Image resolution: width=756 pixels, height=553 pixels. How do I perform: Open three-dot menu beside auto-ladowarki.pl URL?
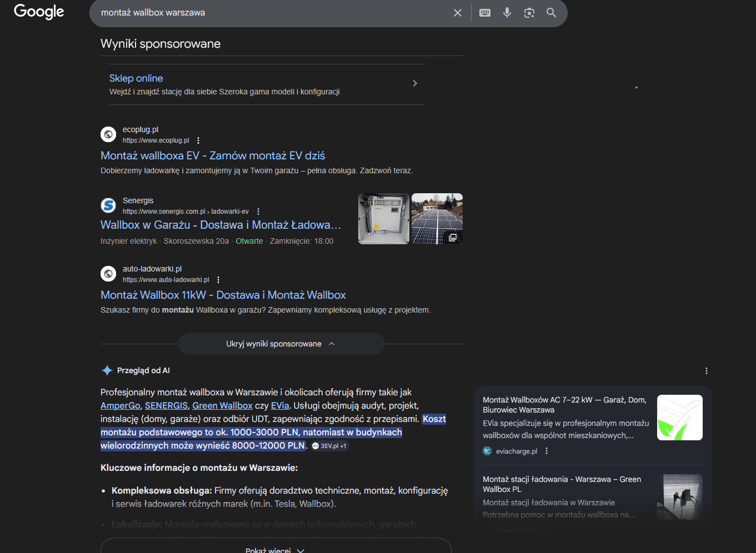pyautogui.click(x=218, y=280)
